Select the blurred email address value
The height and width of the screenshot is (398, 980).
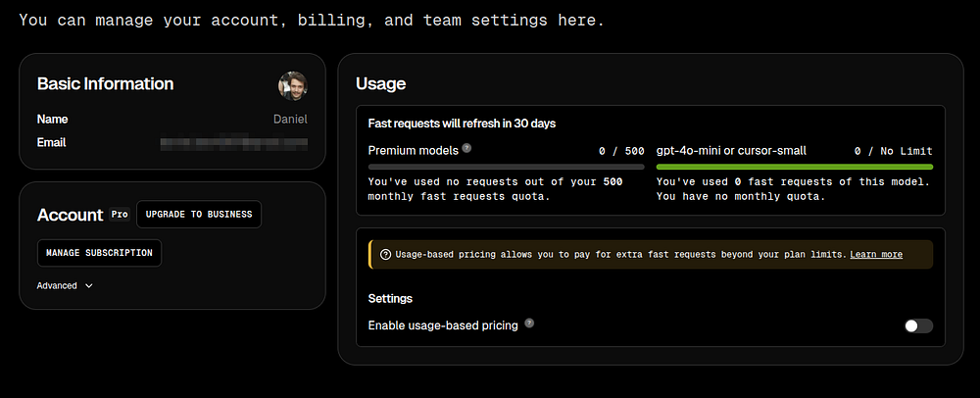tap(233, 143)
